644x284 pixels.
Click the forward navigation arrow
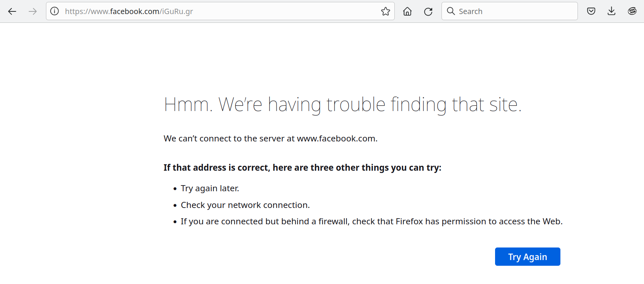pos(33,11)
